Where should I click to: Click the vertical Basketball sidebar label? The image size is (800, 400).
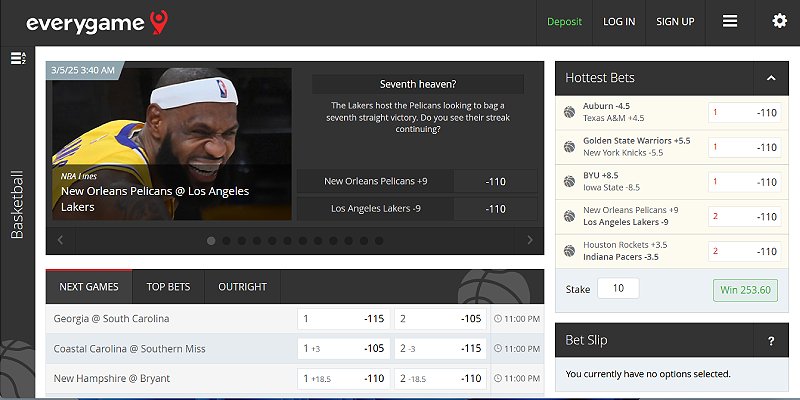tap(17, 205)
